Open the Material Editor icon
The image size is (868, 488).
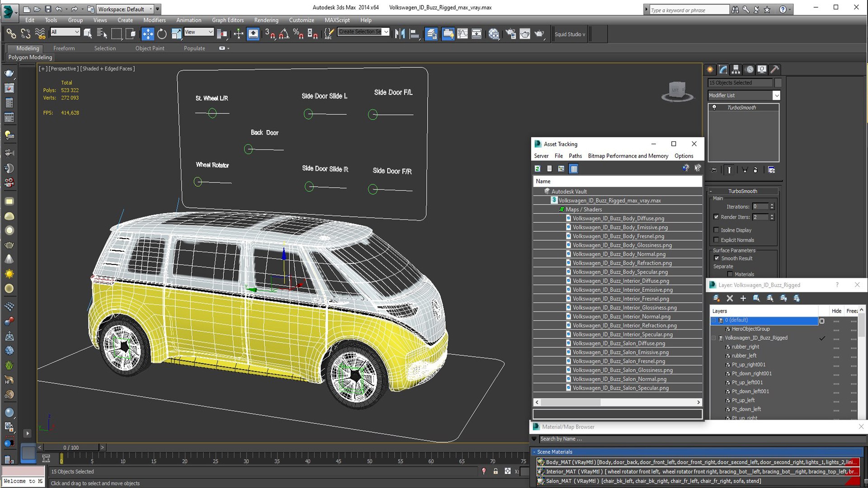coord(494,34)
